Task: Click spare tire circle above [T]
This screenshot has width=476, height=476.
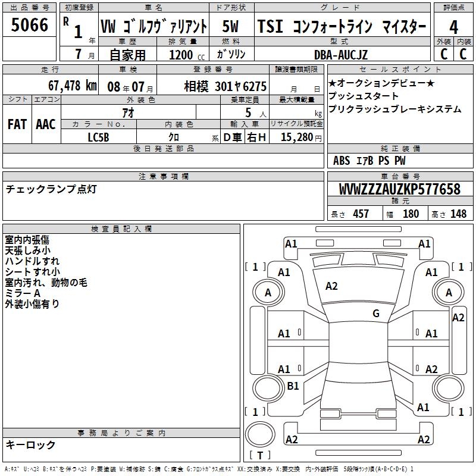Action: click(x=260, y=434)
